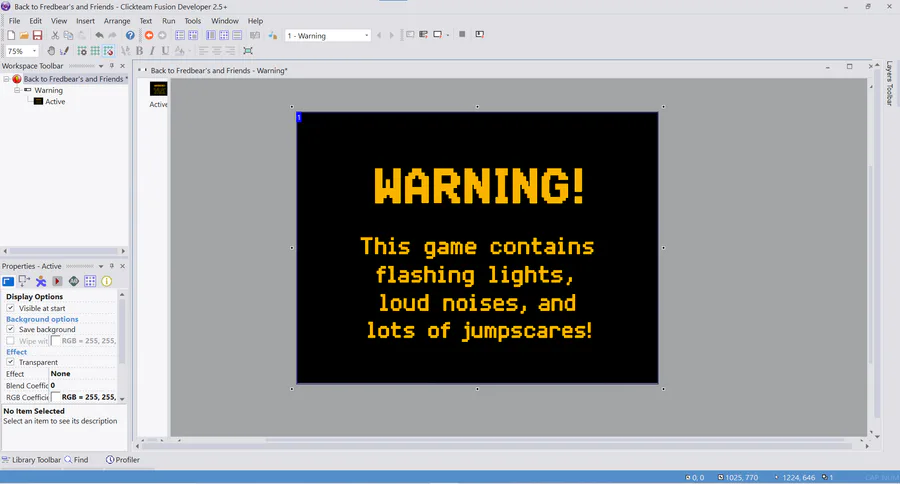Open the Run Frame dropdown arrow
This screenshot has width=900, height=484.
tap(448, 35)
